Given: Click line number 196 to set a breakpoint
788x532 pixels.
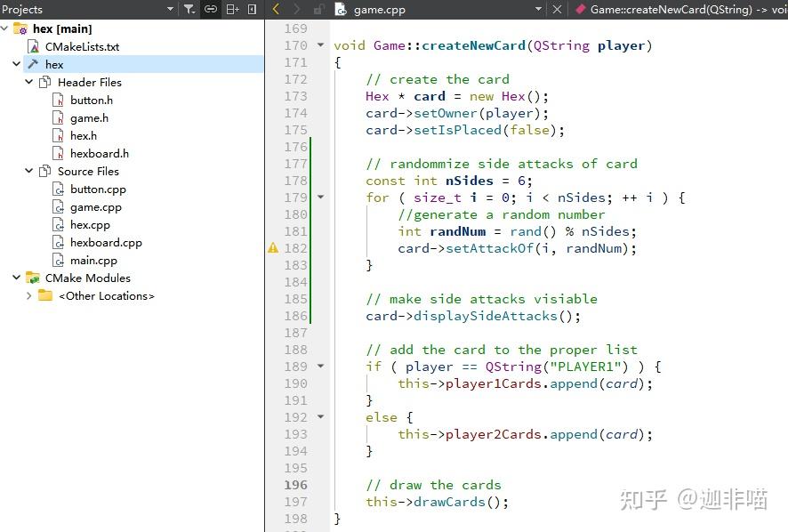Looking at the screenshot, I should coord(295,485).
